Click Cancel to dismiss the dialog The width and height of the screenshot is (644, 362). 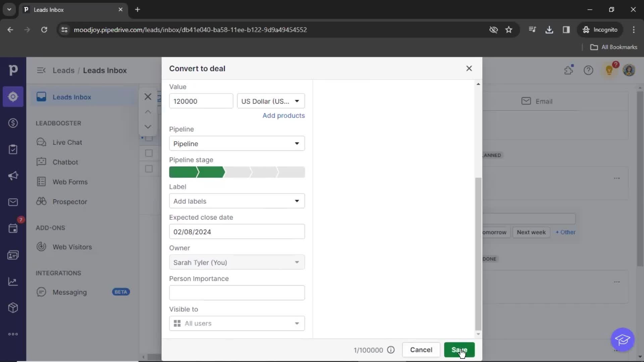pos(421,350)
